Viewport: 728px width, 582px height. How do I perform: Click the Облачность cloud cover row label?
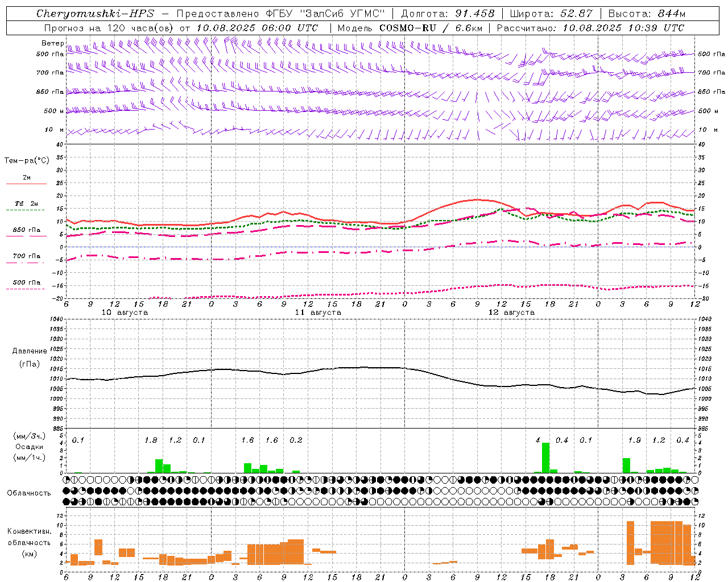29,493
